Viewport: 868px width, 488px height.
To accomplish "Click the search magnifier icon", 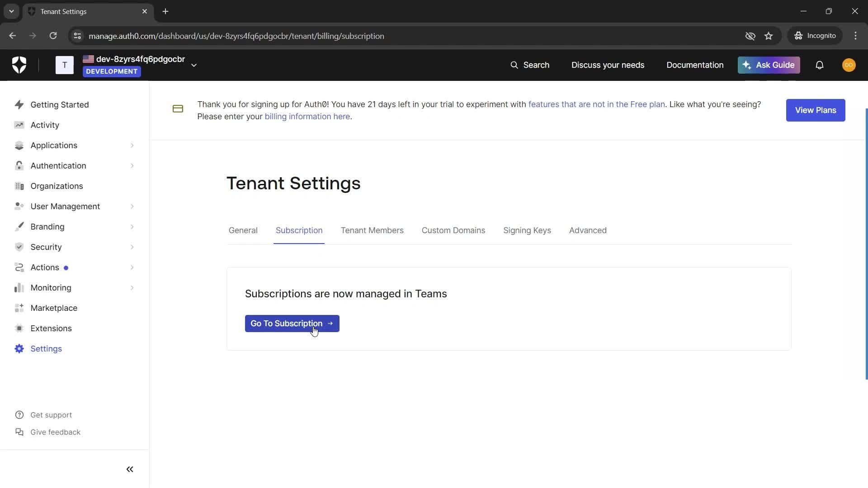I will pyautogui.click(x=514, y=65).
